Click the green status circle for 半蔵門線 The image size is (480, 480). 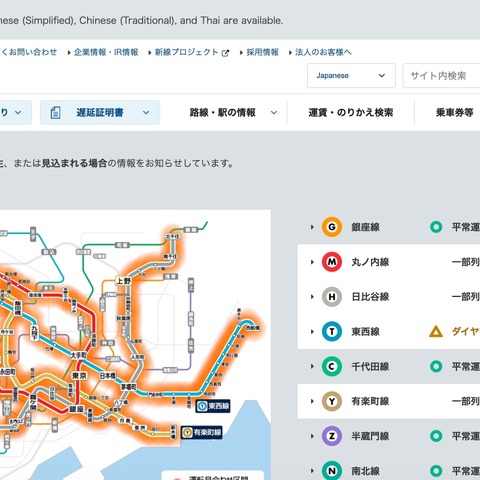(436, 436)
